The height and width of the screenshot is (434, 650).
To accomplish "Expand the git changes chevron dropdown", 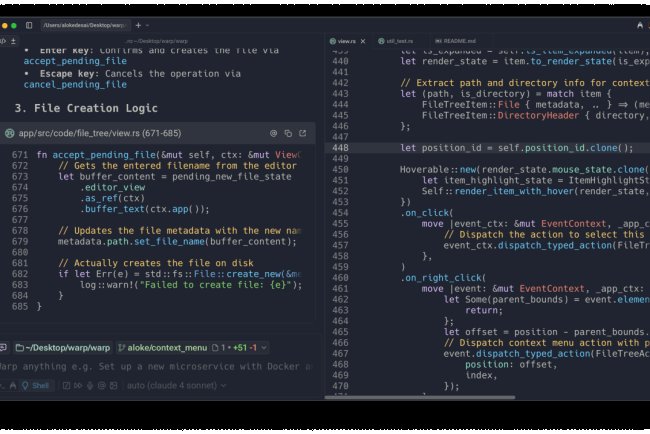I will (264, 348).
